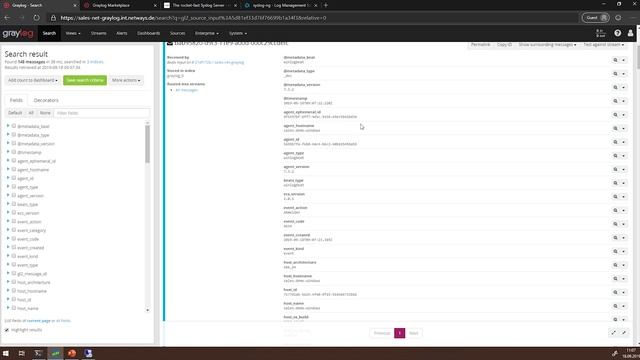Click the Next pagination button

(413, 333)
